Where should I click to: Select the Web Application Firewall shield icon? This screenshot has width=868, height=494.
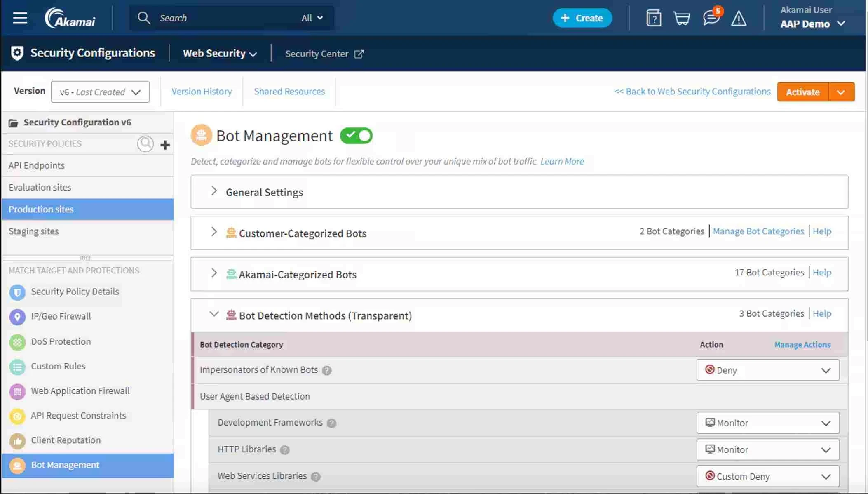coord(17,391)
